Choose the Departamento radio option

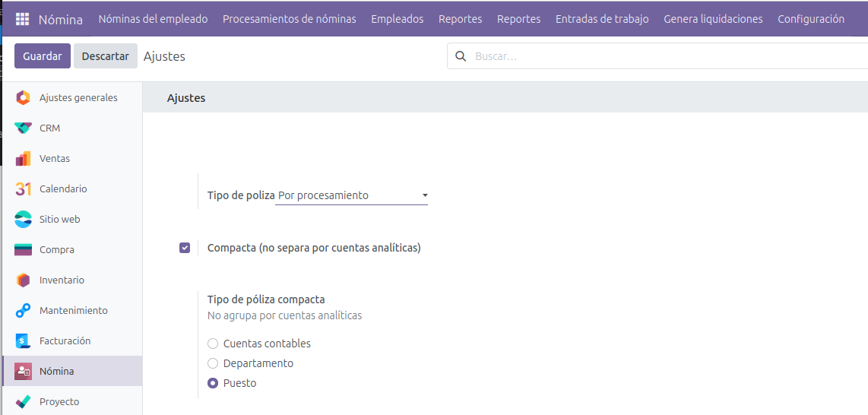[x=213, y=363]
